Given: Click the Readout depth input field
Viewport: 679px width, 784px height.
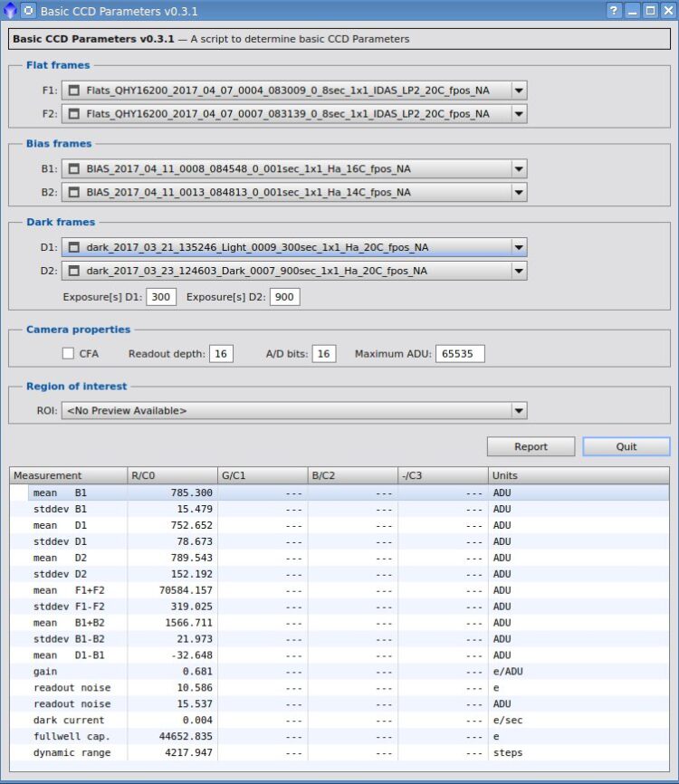Looking at the screenshot, I should 221,353.
